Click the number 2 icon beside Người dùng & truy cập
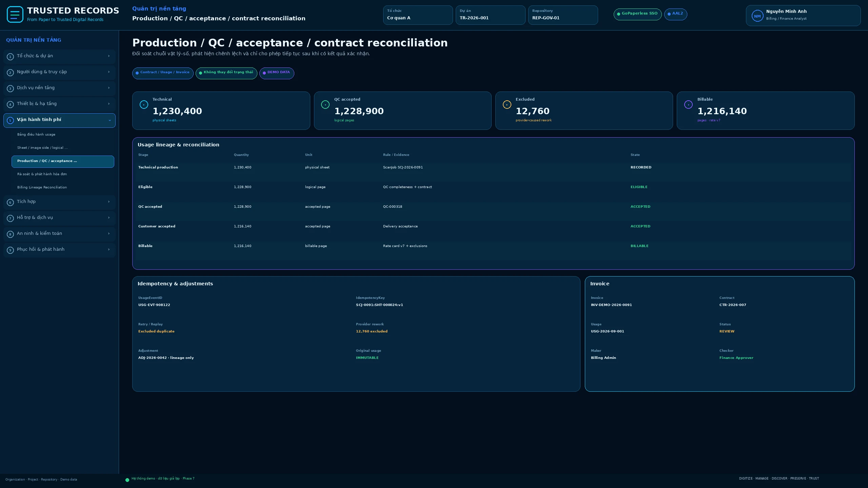 click(10, 73)
